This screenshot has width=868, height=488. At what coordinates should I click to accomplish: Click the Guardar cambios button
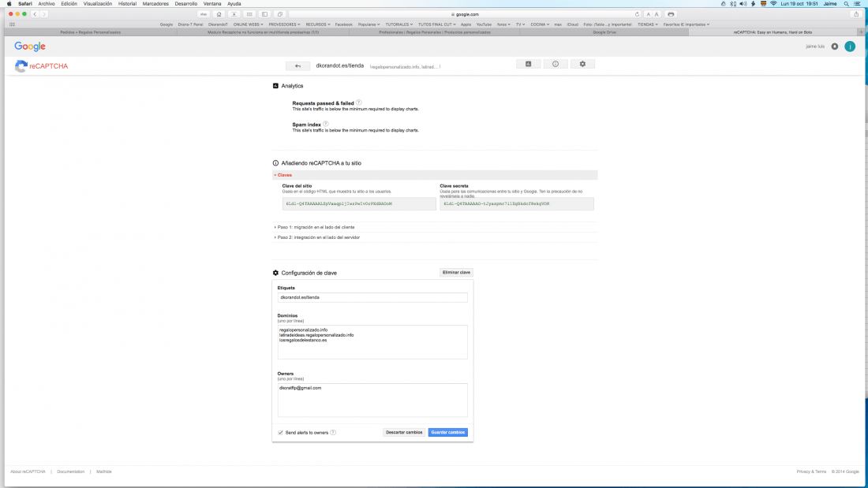click(x=448, y=433)
